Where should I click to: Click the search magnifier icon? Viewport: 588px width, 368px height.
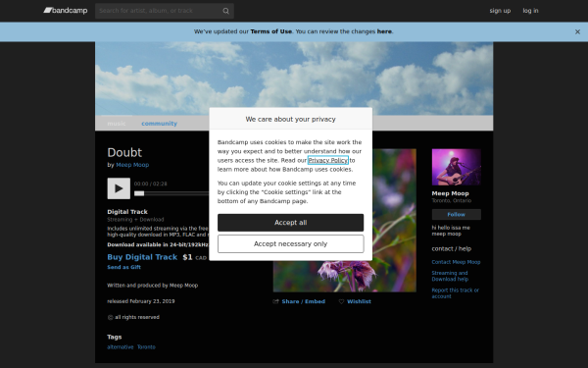225,11
